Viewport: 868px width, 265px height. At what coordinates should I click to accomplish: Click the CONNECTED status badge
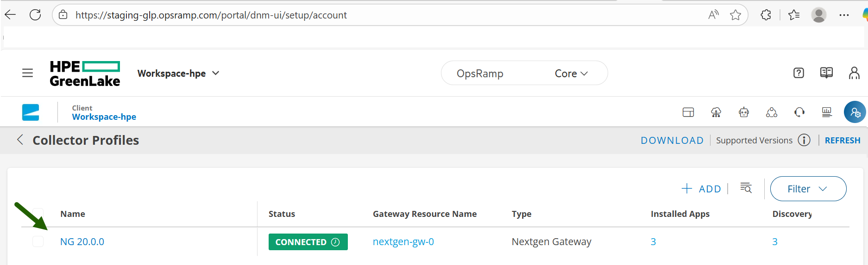point(308,242)
